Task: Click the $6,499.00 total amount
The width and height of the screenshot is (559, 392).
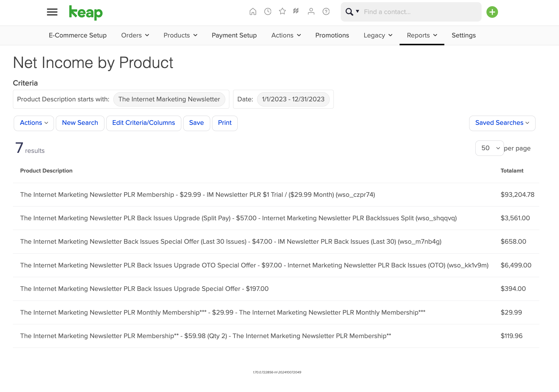Action: (516, 265)
